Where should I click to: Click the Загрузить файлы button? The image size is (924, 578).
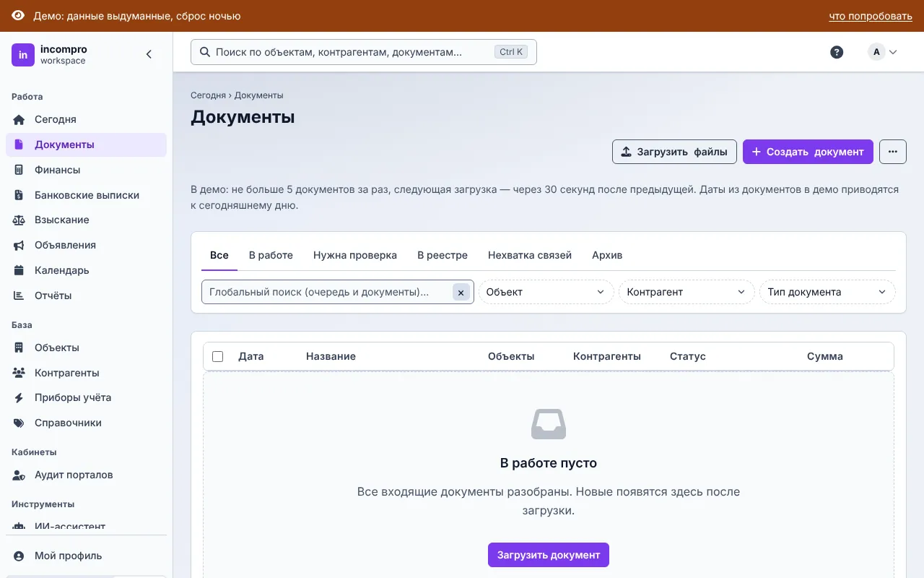click(x=674, y=152)
